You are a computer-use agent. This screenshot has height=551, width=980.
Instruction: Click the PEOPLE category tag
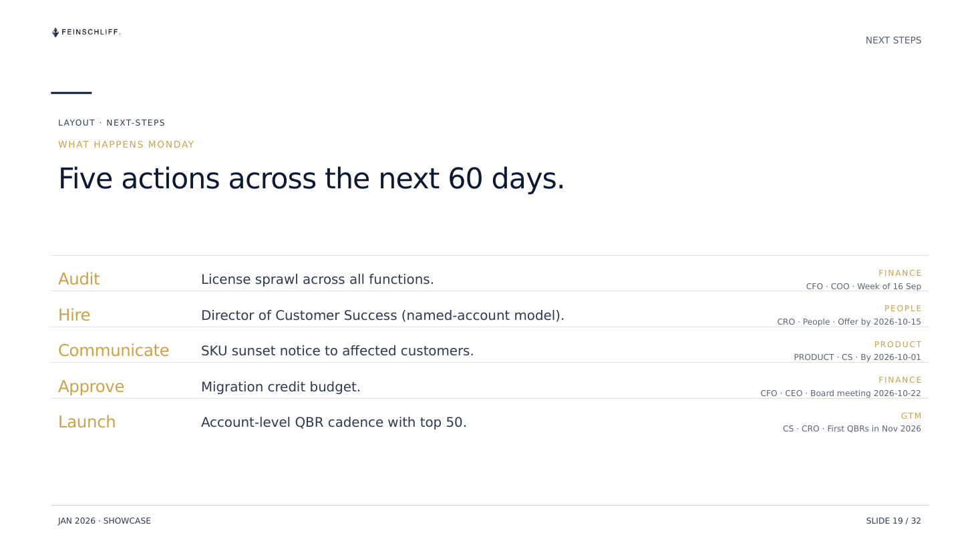tap(903, 309)
